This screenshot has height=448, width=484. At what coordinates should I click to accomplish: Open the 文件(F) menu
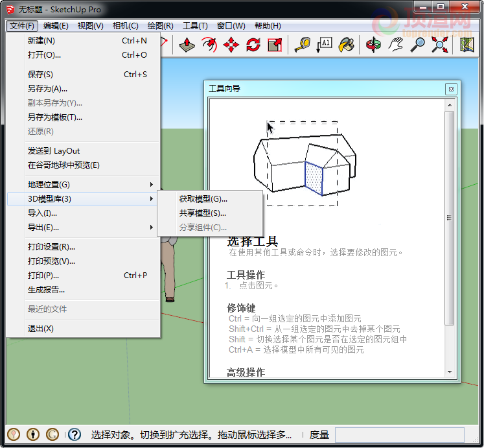pos(22,26)
